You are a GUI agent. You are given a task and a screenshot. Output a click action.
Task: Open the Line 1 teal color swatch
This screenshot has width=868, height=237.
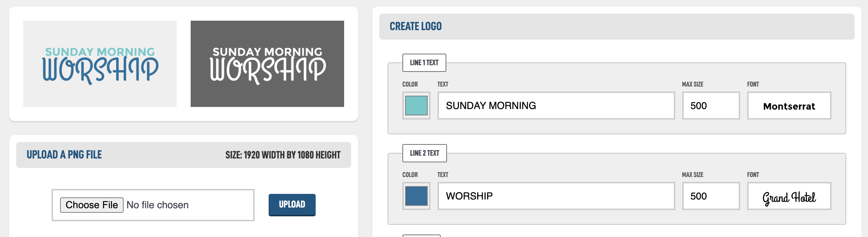pos(416,106)
